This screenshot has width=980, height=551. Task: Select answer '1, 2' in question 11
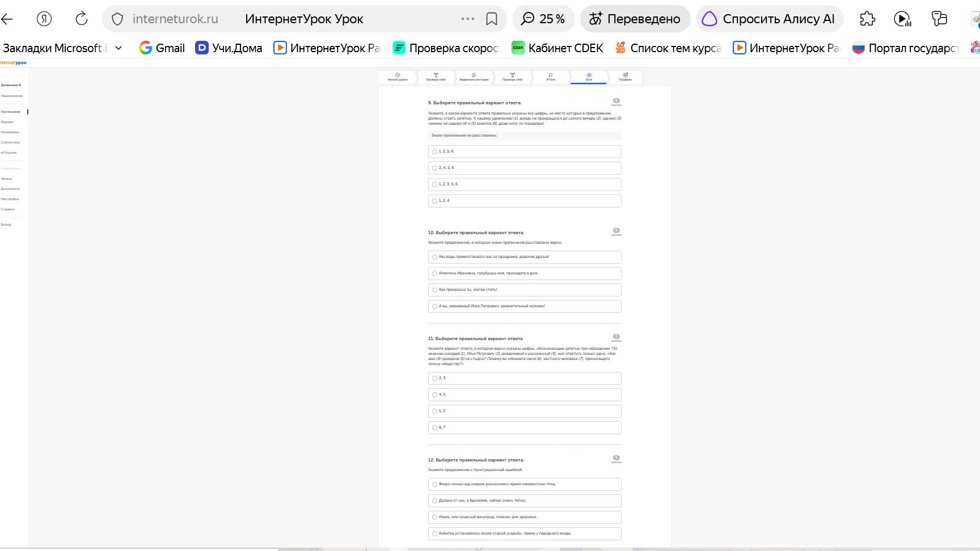click(x=525, y=411)
